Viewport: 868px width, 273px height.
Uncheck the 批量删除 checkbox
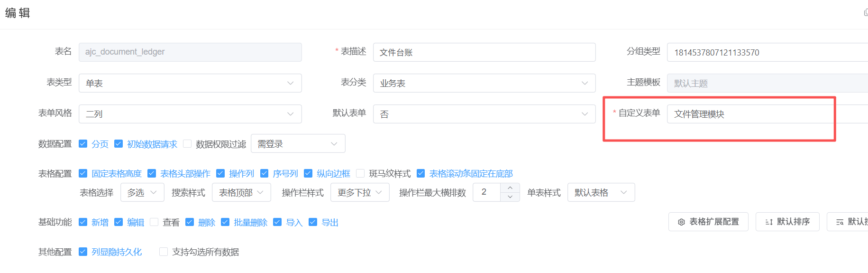click(225, 222)
